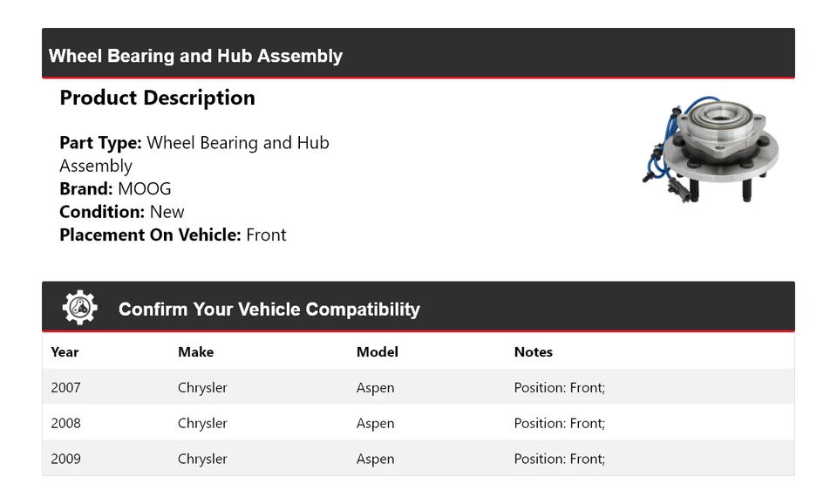Screen dimensions: 837x504
Task: Click Chrysler in the 2007 row
Action: (x=202, y=388)
